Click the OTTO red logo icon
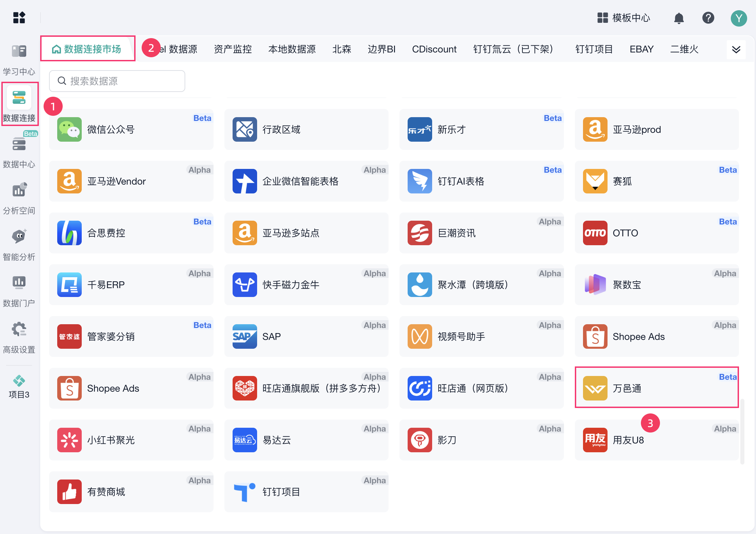The height and width of the screenshot is (534, 756). (x=595, y=233)
